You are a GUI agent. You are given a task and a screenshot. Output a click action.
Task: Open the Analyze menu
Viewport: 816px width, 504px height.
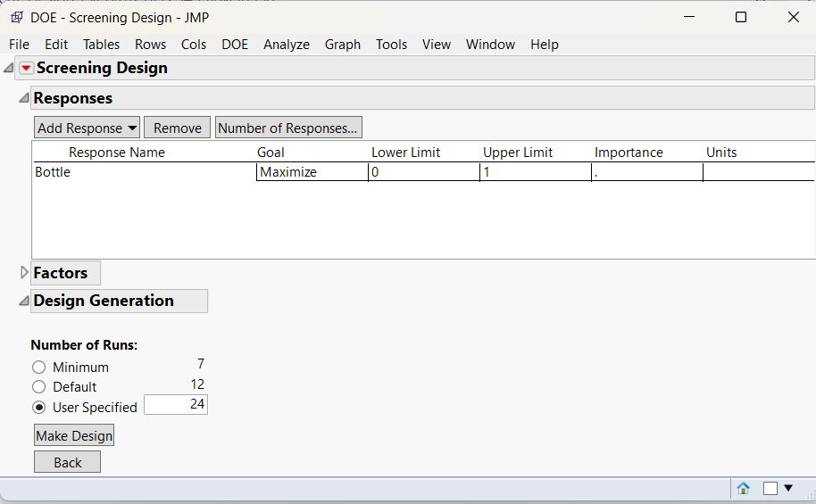coord(287,45)
